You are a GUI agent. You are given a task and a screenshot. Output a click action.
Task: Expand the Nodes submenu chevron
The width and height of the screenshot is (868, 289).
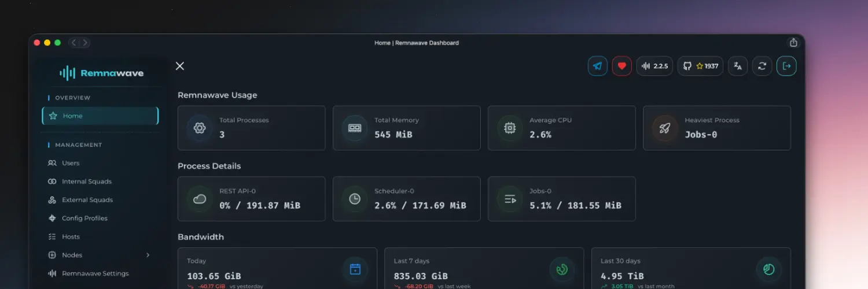click(148, 255)
